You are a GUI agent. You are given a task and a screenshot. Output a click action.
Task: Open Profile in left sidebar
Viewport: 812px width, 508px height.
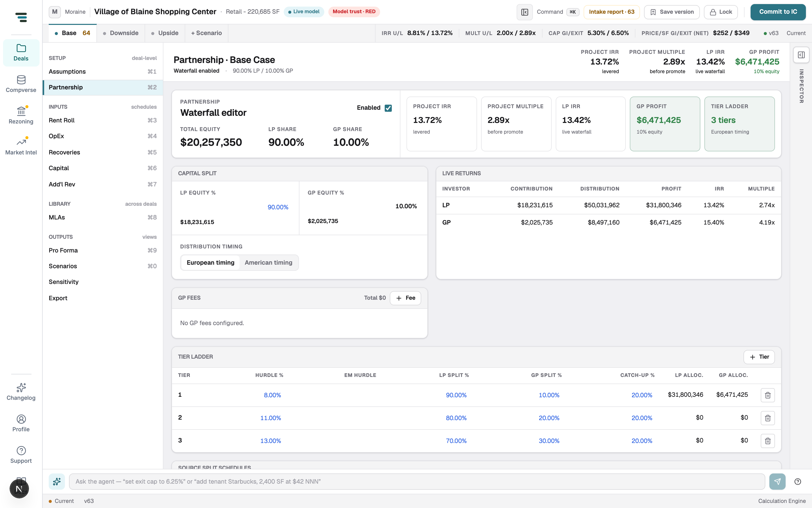point(21,423)
